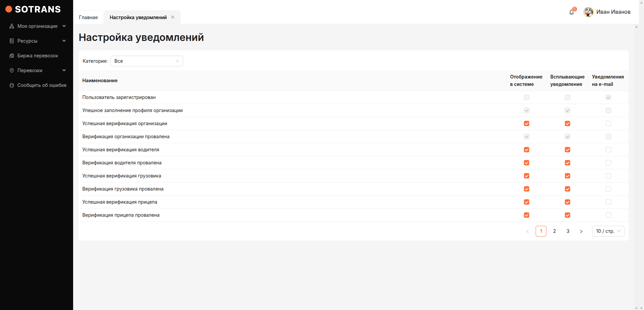Go to page 3

click(x=568, y=231)
